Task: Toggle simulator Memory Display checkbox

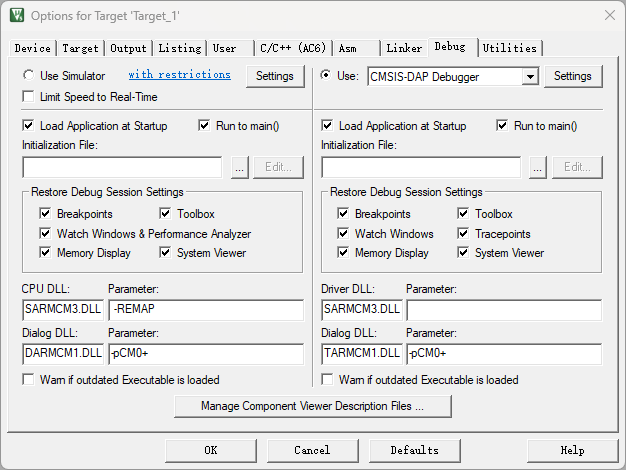Action: tap(45, 252)
